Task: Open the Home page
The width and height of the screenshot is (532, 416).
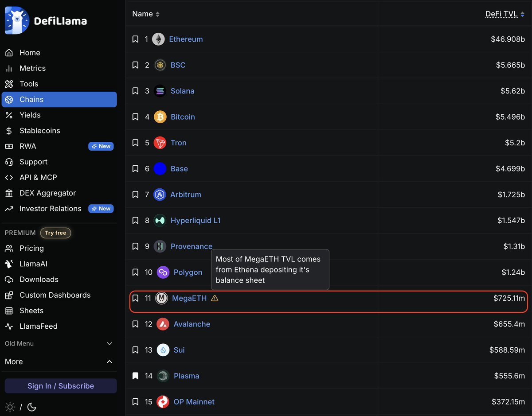Action: [59, 53]
